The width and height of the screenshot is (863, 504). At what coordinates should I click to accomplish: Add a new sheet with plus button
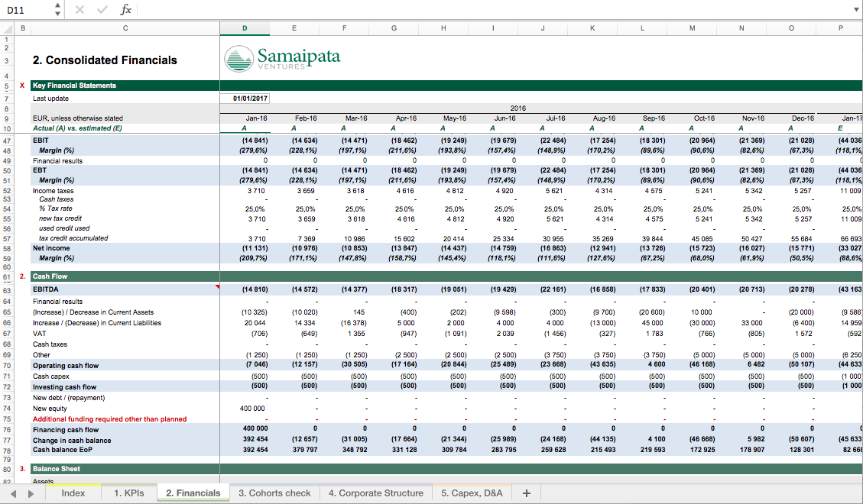pyautogui.click(x=526, y=493)
